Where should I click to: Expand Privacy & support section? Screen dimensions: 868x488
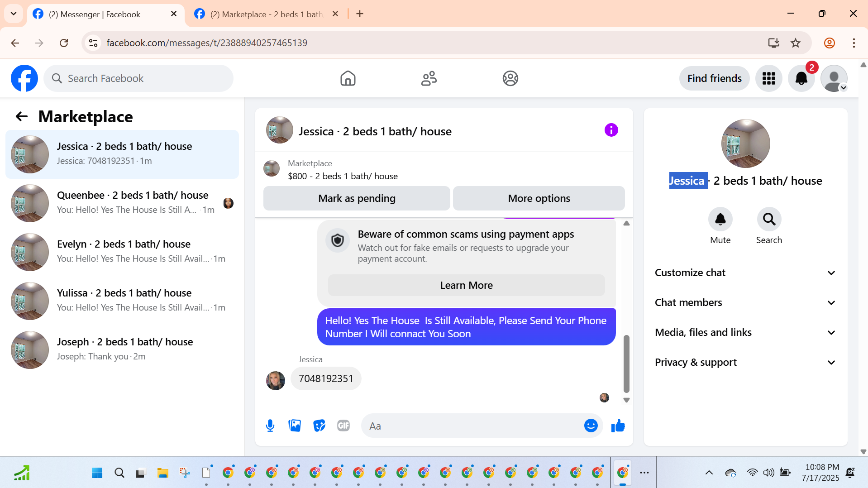point(745,362)
